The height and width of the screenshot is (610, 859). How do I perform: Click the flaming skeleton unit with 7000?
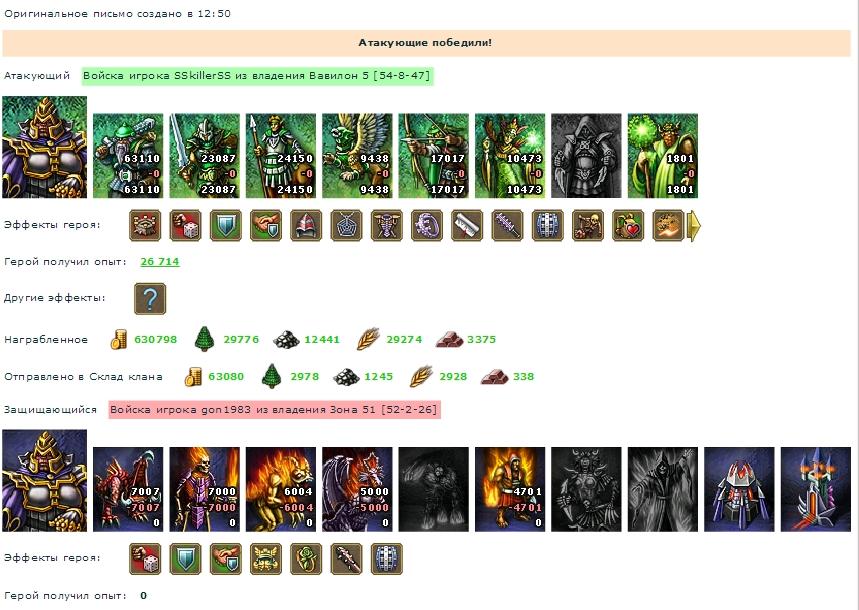tap(204, 489)
